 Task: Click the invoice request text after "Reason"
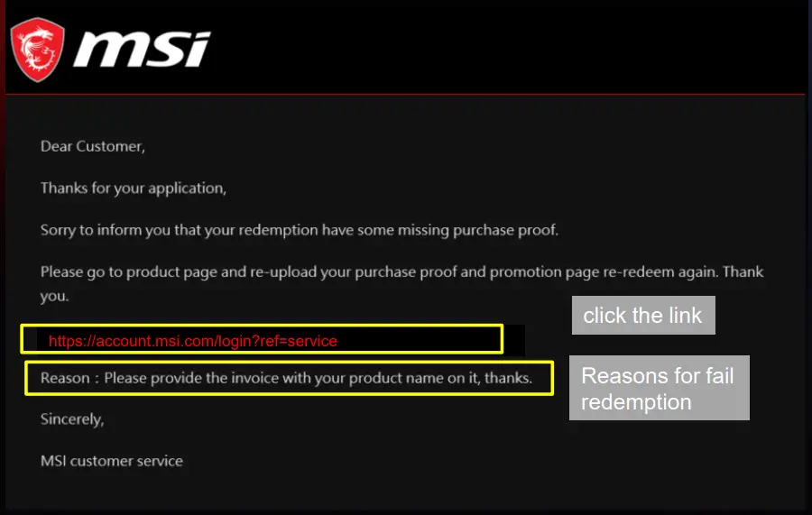click(x=318, y=379)
